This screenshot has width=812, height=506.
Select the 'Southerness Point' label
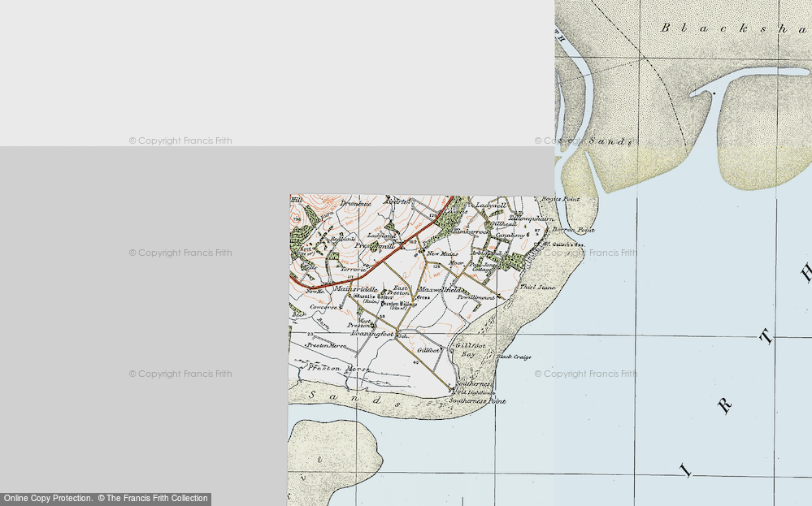coord(477,401)
